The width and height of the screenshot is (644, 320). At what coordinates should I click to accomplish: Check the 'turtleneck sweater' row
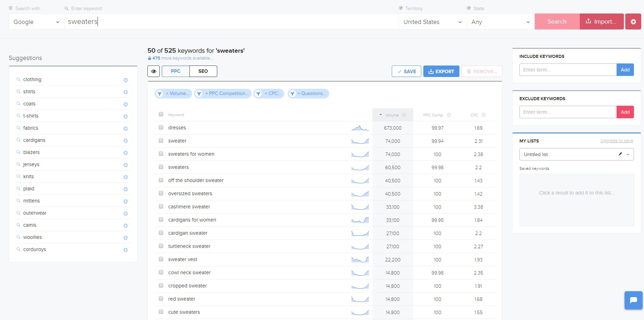pos(161,246)
